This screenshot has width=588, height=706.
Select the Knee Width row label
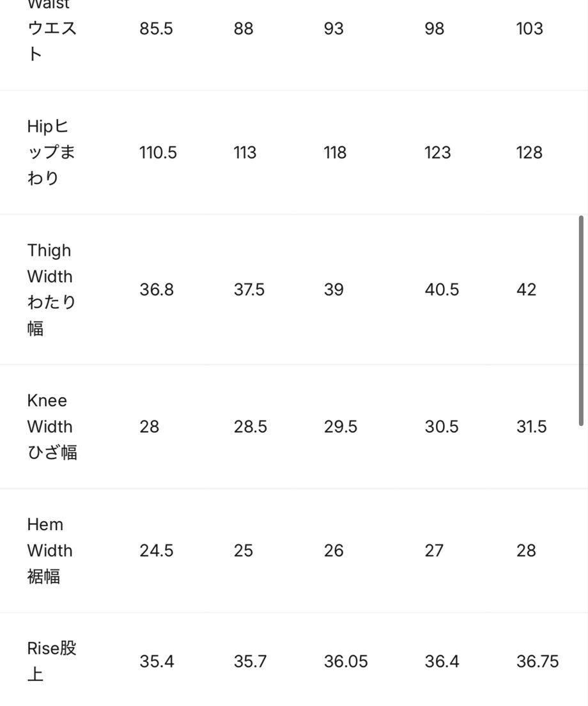pyautogui.click(x=52, y=427)
